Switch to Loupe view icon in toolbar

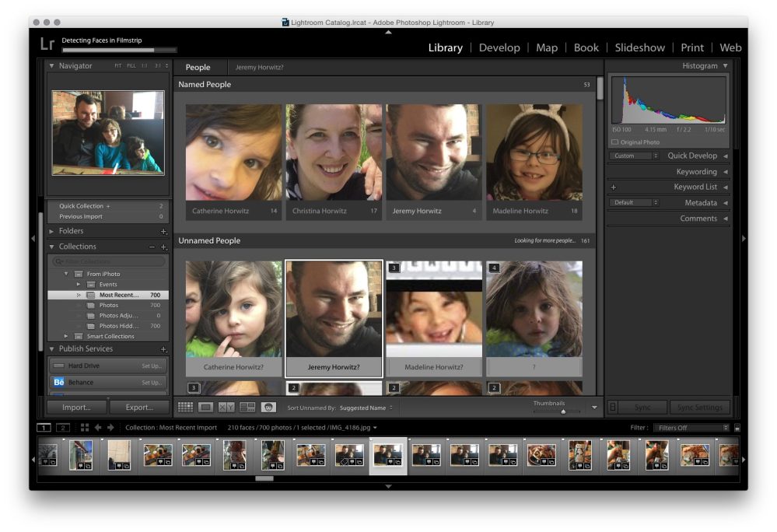(x=205, y=407)
